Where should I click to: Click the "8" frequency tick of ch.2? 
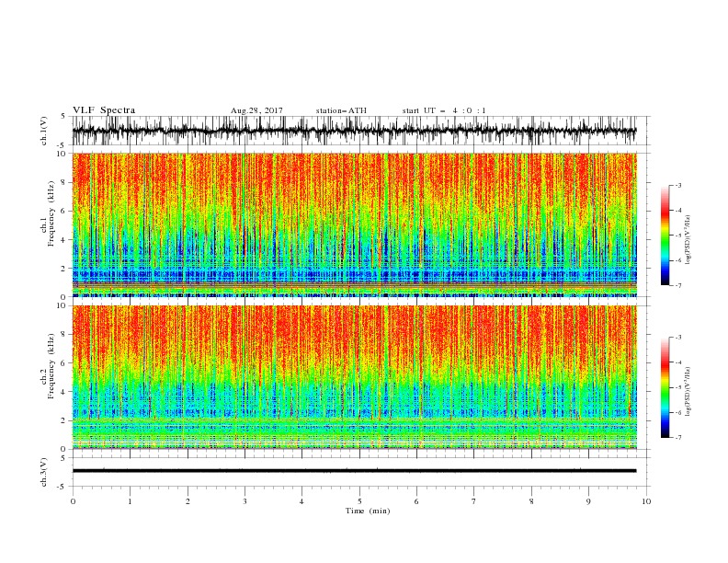[63, 335]
